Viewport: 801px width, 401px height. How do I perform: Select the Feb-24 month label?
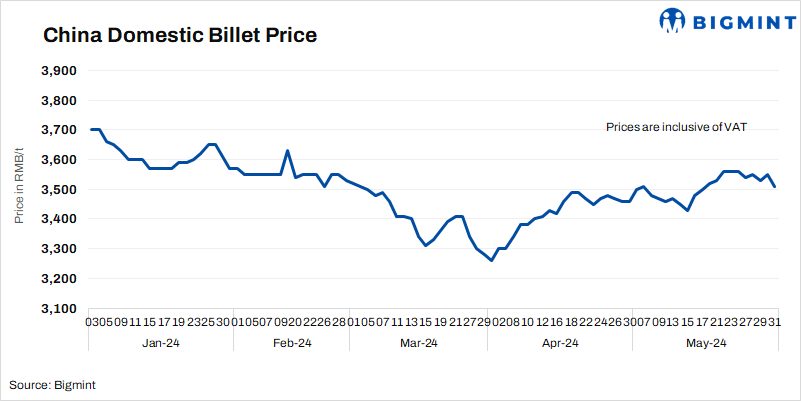pos(291,343)
